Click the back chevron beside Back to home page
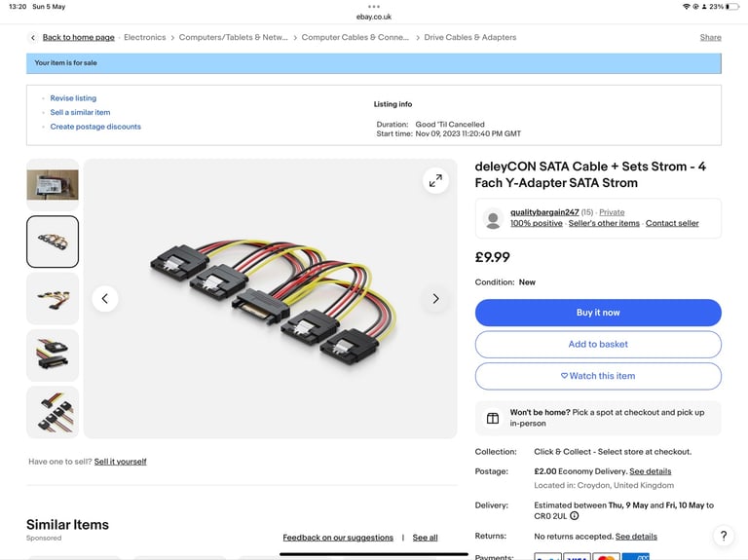 pyautogui.click(x=33, y=37)
